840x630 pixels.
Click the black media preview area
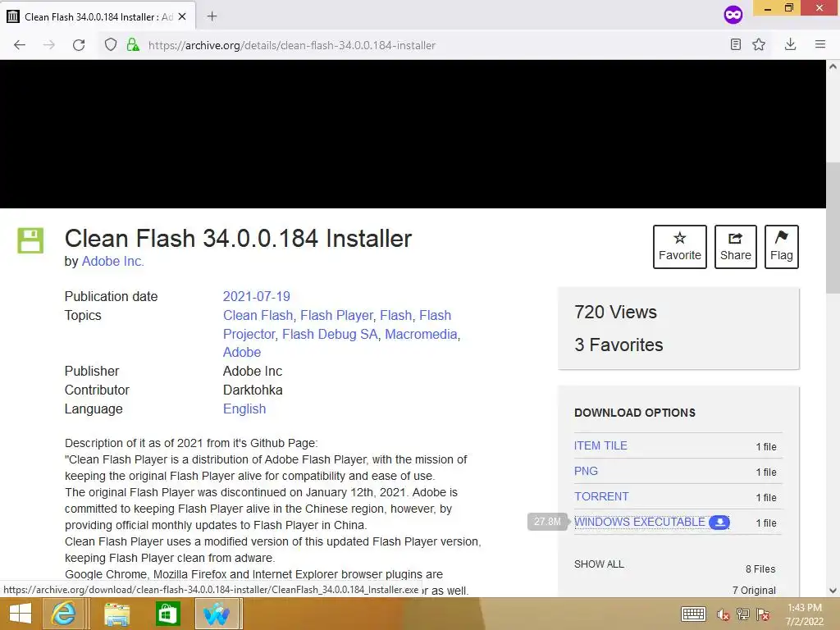pos(413,134)
